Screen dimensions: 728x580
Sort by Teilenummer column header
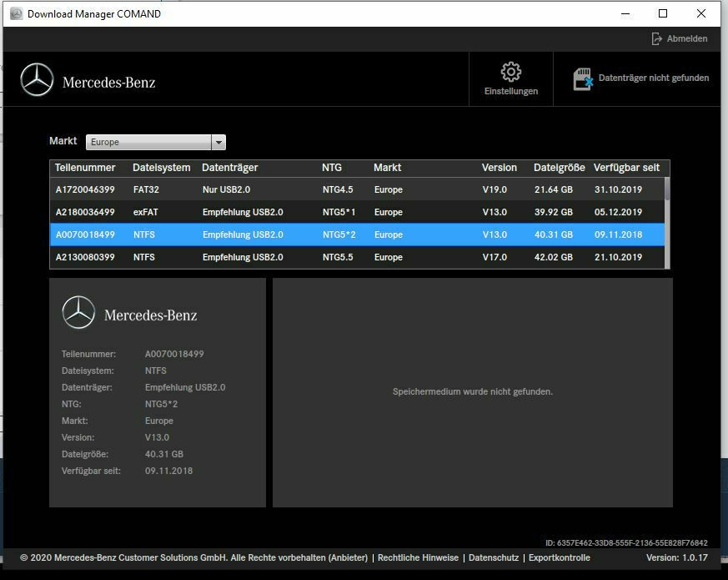[x=85, y=168]
